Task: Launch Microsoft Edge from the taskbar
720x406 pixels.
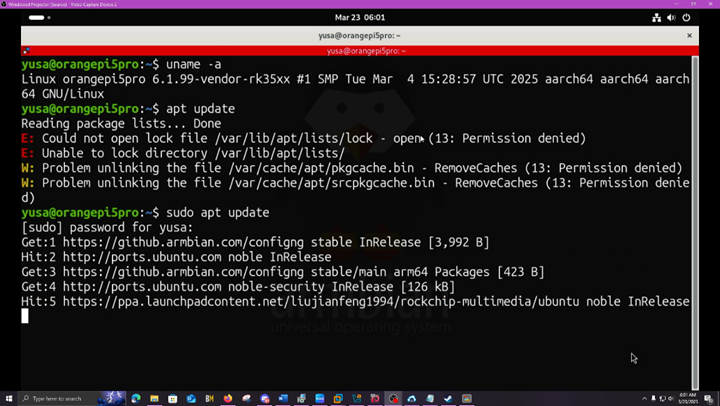Action: [136, 398]
